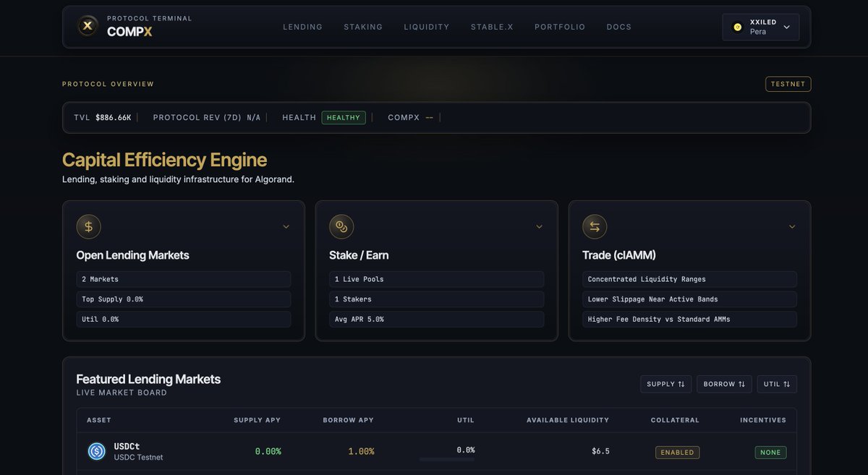The image size is (868, 475).
Task: Click the Healthy status badge
Action: pos(344,117)
